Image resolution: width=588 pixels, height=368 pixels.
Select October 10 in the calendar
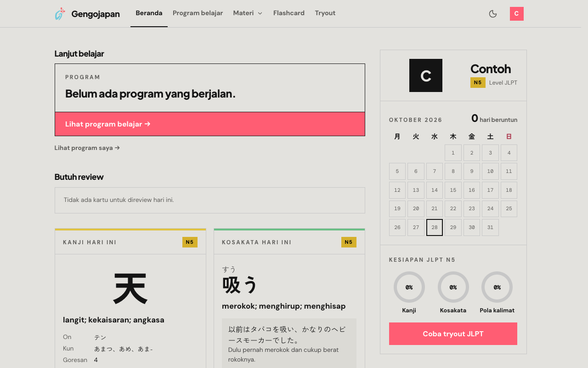click(490, 172)
